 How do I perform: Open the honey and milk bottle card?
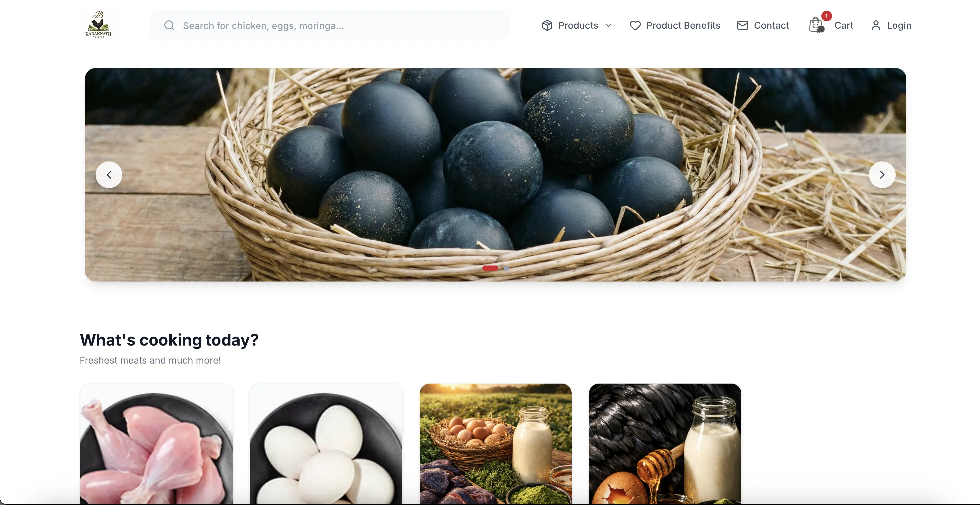coord(665,444)
